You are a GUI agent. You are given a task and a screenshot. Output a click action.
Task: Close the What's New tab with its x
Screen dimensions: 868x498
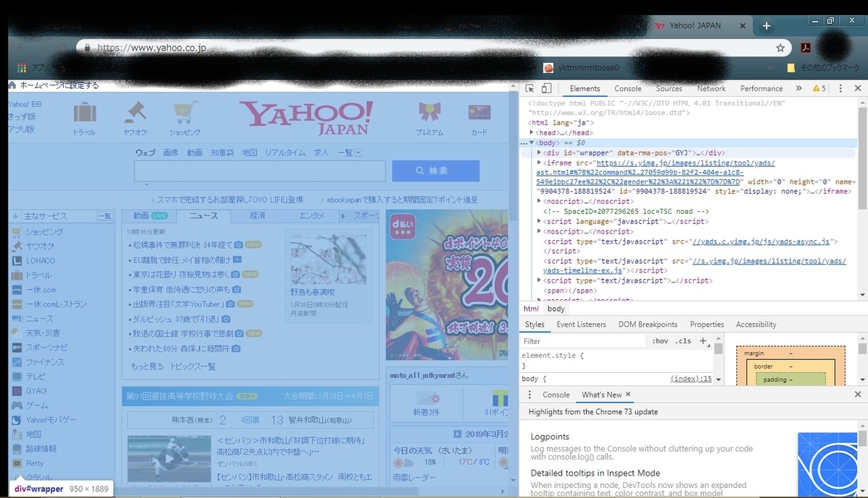coord(628,395)
